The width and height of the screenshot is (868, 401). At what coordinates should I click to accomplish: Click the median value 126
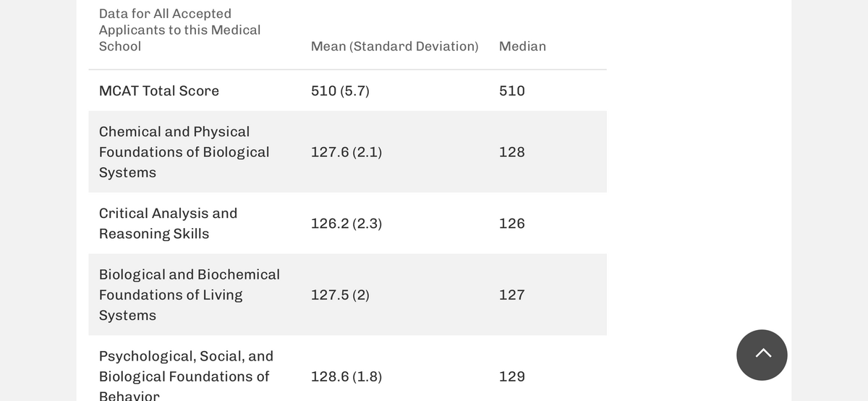click(512, 224)
